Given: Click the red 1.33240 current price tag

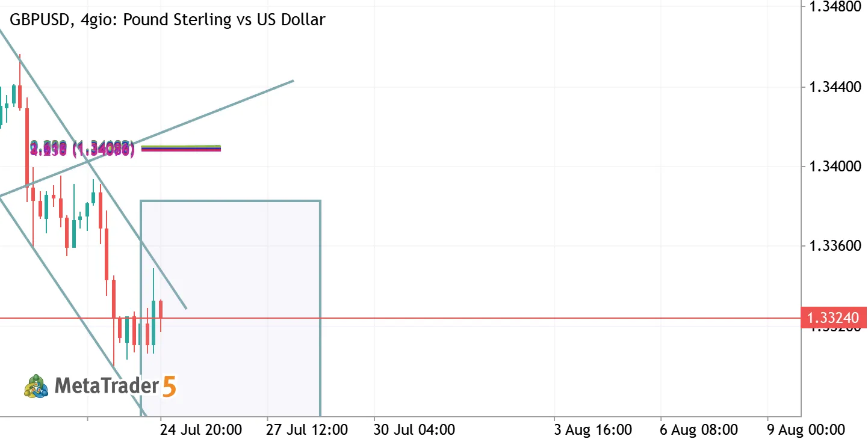Looking at the screenshot, I should (x=834, y=318).
